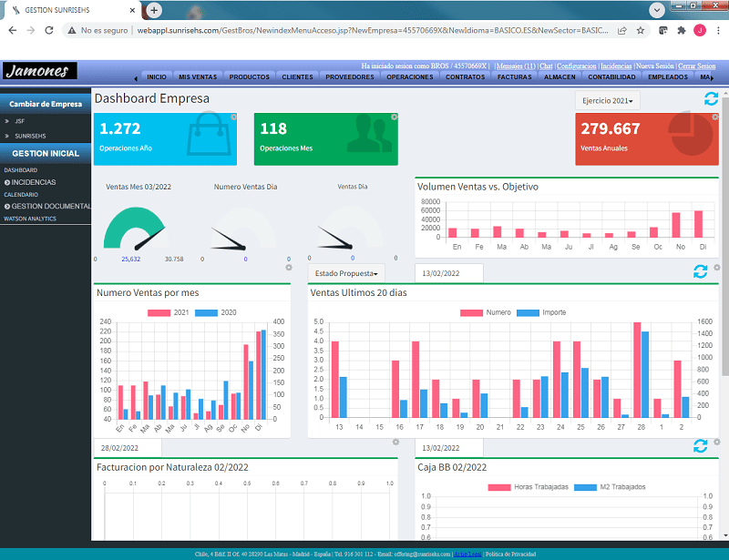Image resolution: width=729 pixels, height=560 pixels.
Task: Refresh the Ventas Ultimos 20 dias chart
Action: 700,271
